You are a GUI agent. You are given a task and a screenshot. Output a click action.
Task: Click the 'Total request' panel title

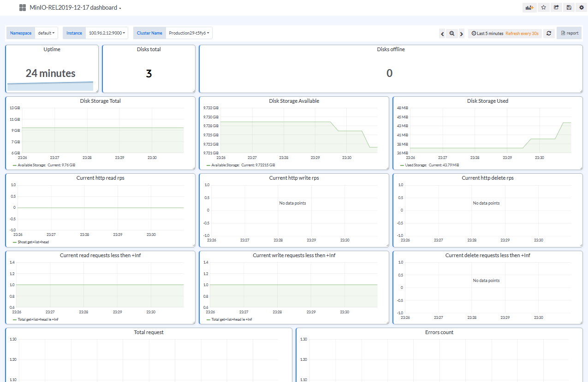tap(149, 332)
